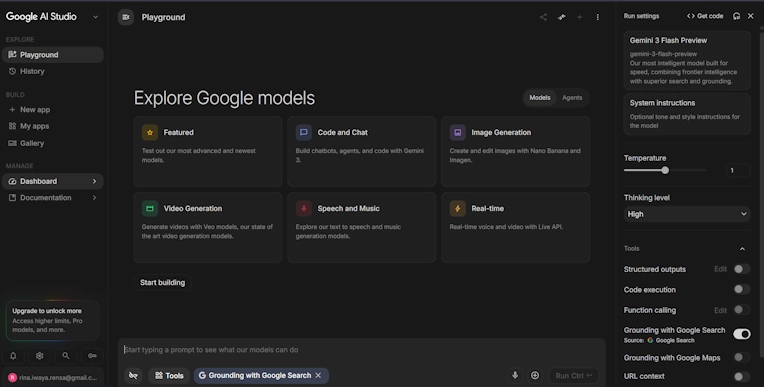
Task: Click Edit next to Function calling
Action: click(x=720, y=310)
